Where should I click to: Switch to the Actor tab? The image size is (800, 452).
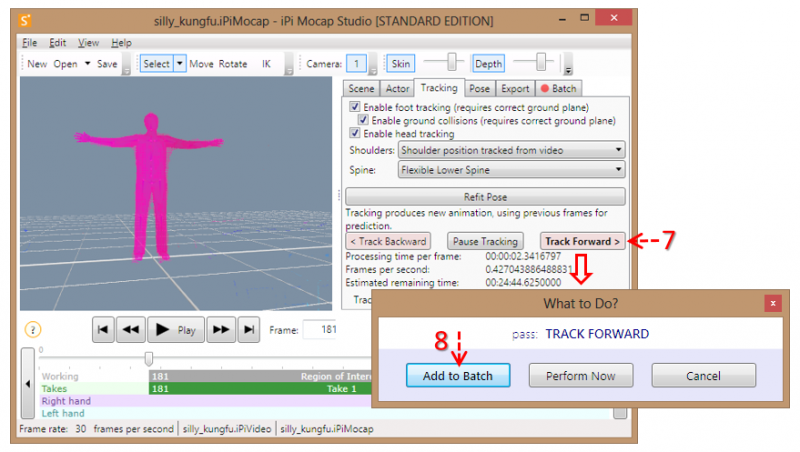point(397,89)
